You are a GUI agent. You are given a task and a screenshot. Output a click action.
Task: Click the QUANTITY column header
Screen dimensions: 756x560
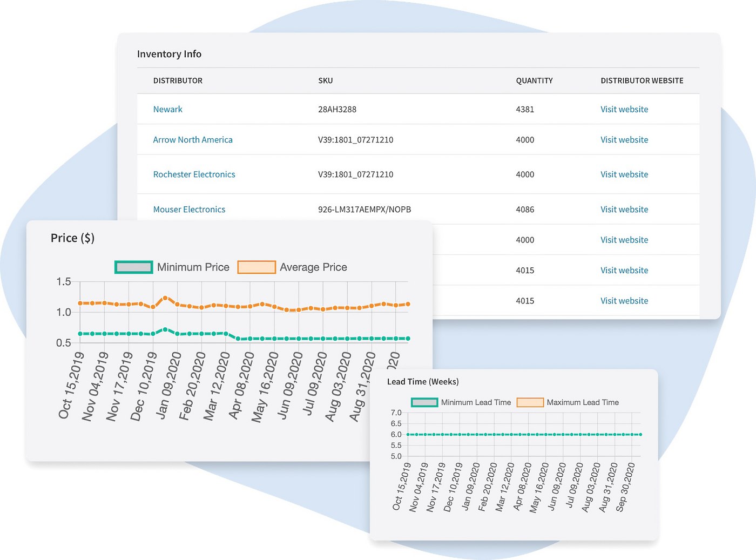click(534, 81)
